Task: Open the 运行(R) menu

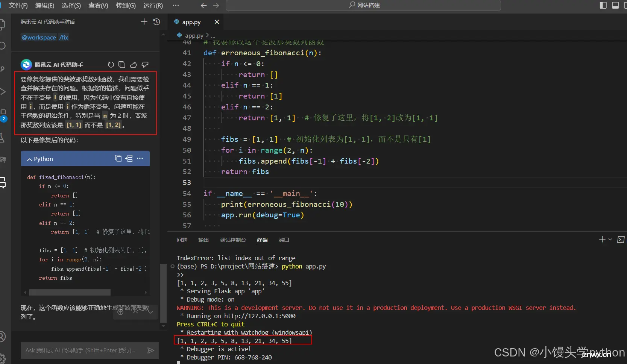Action: [153, 5]
